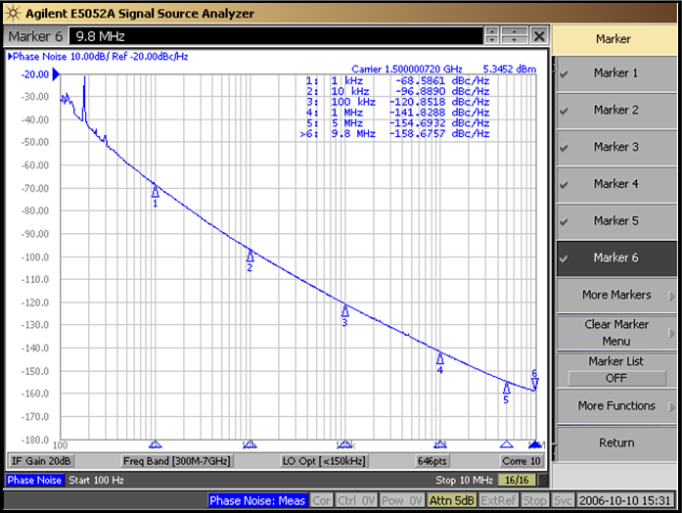Click marker 2 triangle on the trace

[x=250, y=256]
